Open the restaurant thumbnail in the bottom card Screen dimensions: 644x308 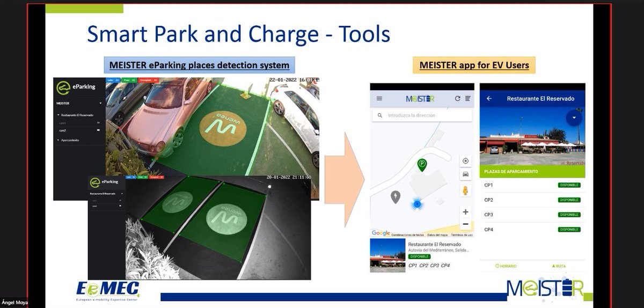point(387,255)
